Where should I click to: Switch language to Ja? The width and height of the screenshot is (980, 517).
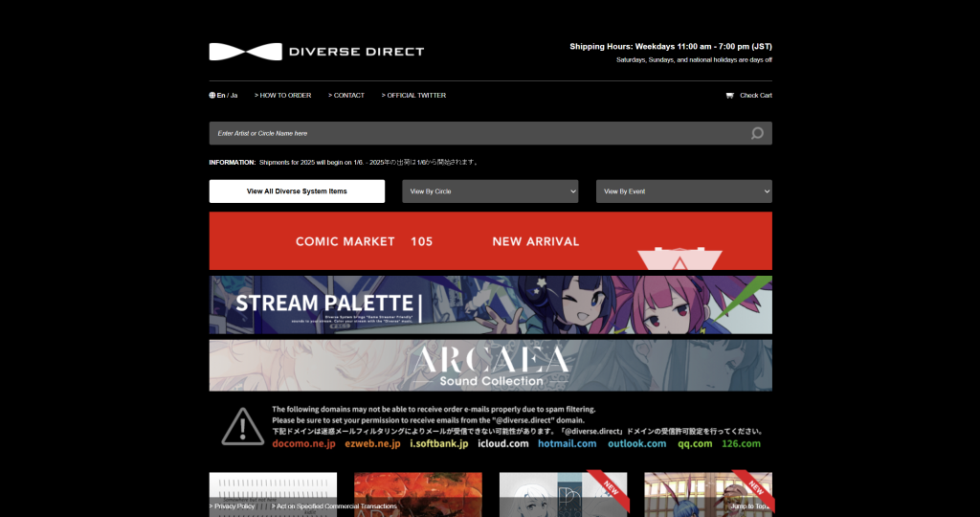234,96
